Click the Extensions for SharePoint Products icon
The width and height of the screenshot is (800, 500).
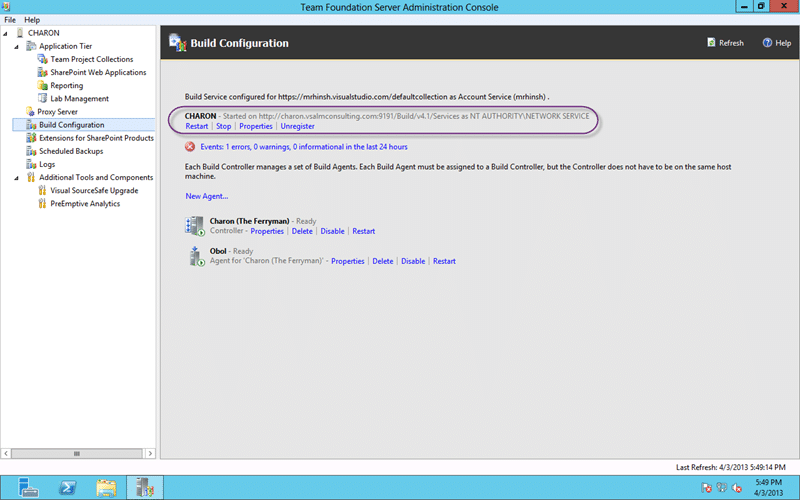tap(31, 138)
